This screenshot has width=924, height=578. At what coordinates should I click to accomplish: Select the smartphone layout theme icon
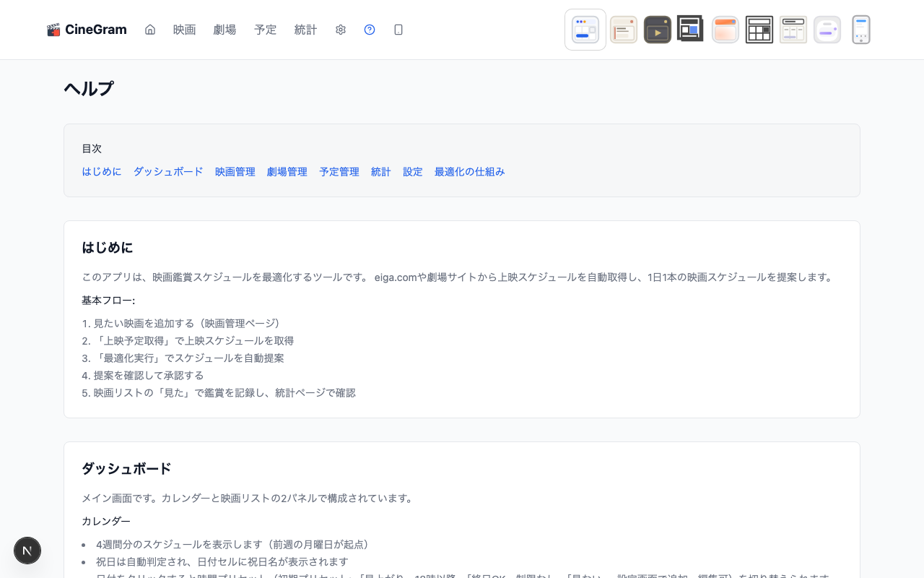point(860,30)
